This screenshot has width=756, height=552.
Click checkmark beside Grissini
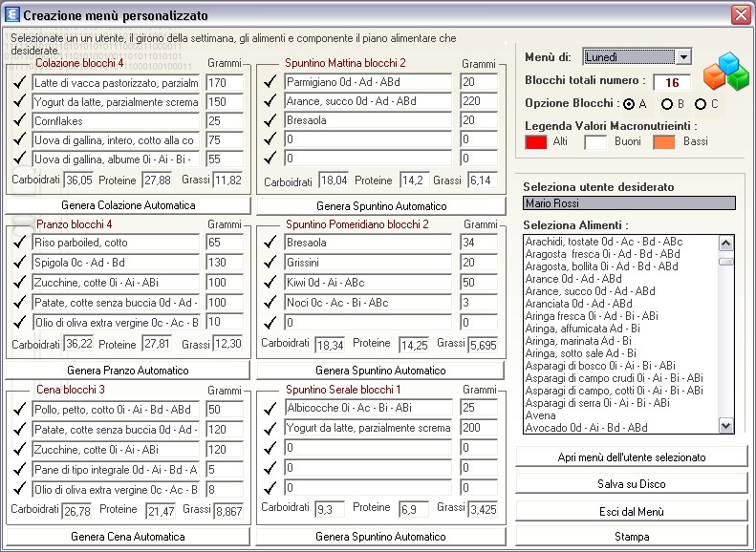[270, 262]
